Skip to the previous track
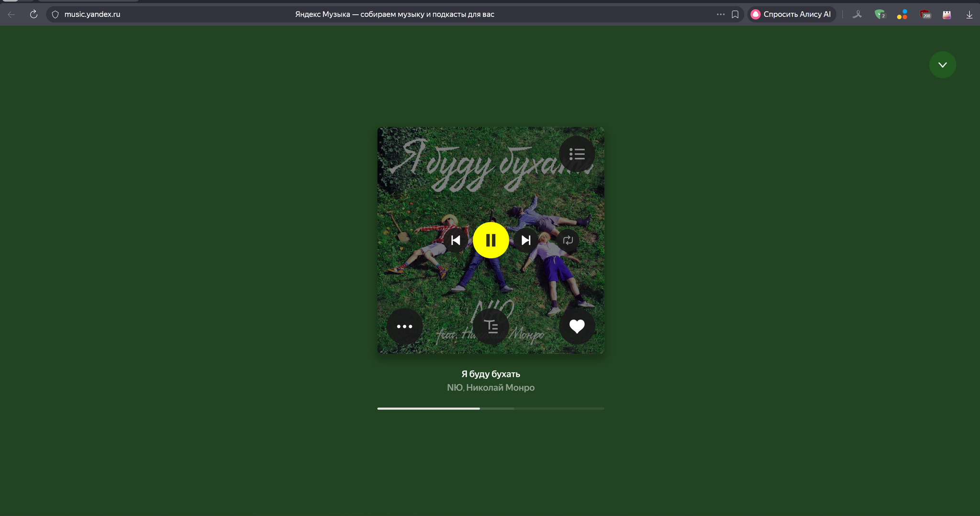The image size is (980, 516). click(456, 240)
